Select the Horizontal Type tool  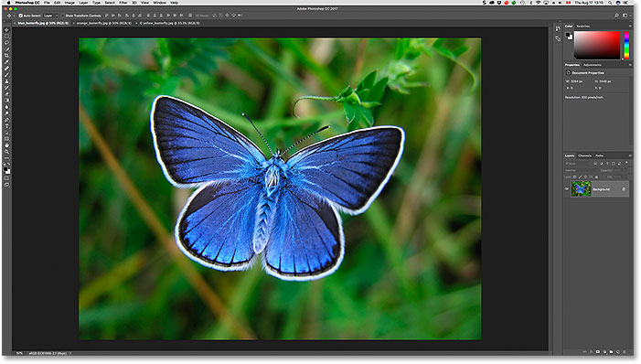pyautogui.click(x=6, y=126)
